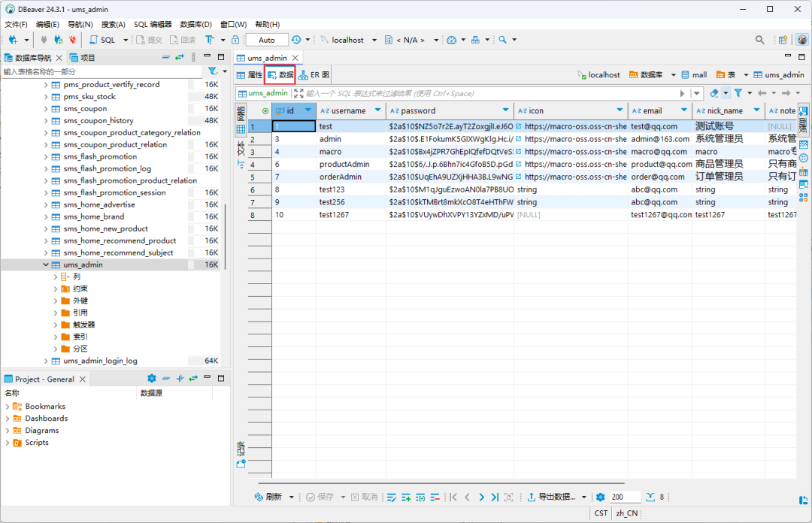Toggle the value viewer panel on right edge

pyautogui.click(x=803, y=111)
